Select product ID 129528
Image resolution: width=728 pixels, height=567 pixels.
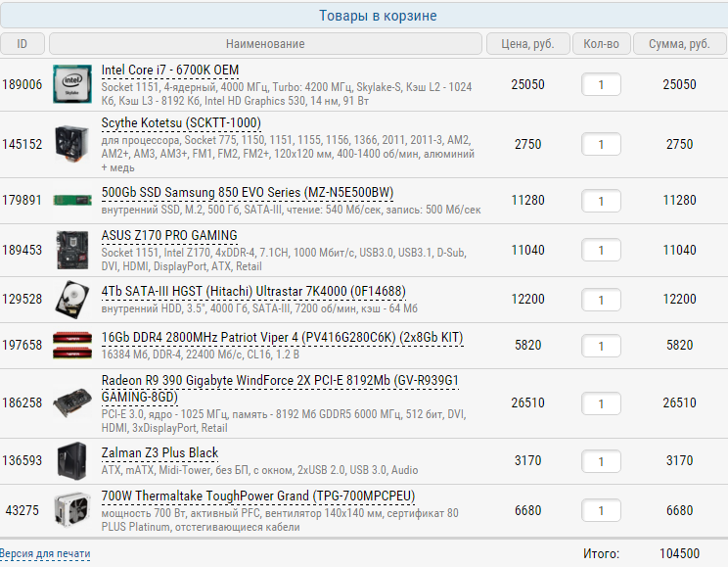23,299
